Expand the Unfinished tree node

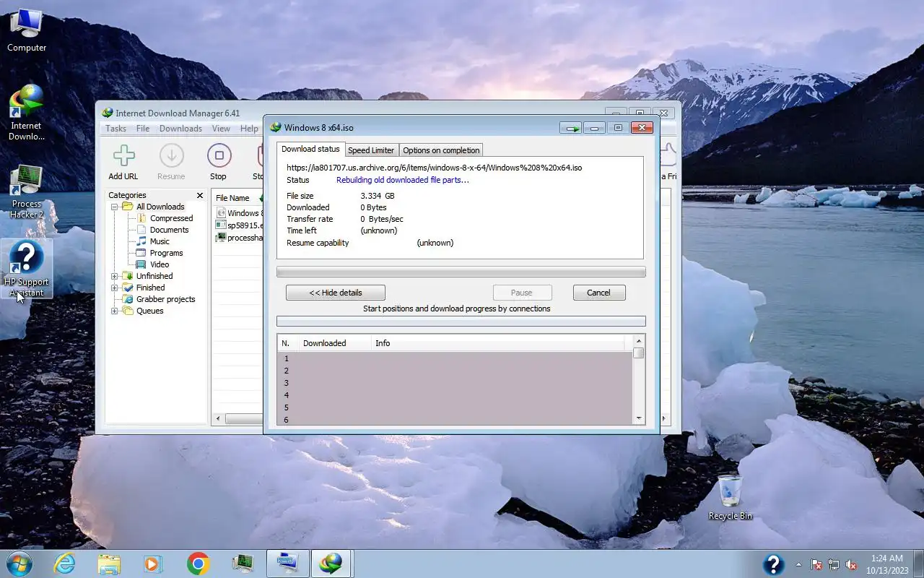tap(114, 276)
